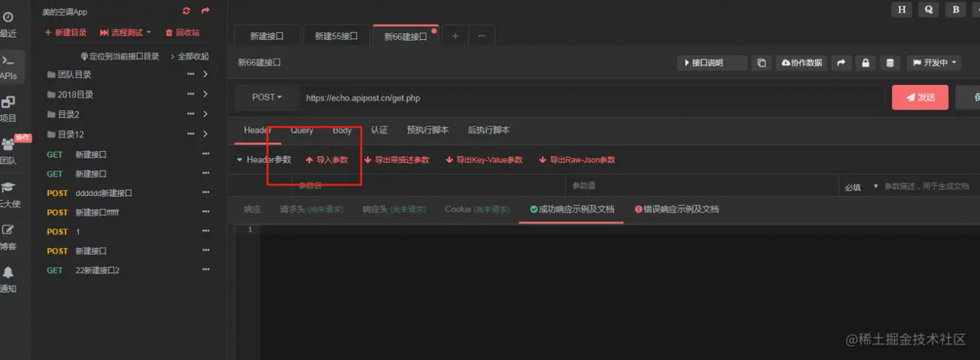Click the copy interface icon

click(x=761, y=63)
